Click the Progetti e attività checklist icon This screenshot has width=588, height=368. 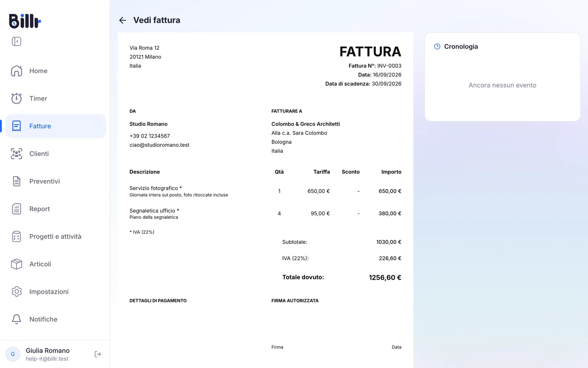tap(17, 236)
